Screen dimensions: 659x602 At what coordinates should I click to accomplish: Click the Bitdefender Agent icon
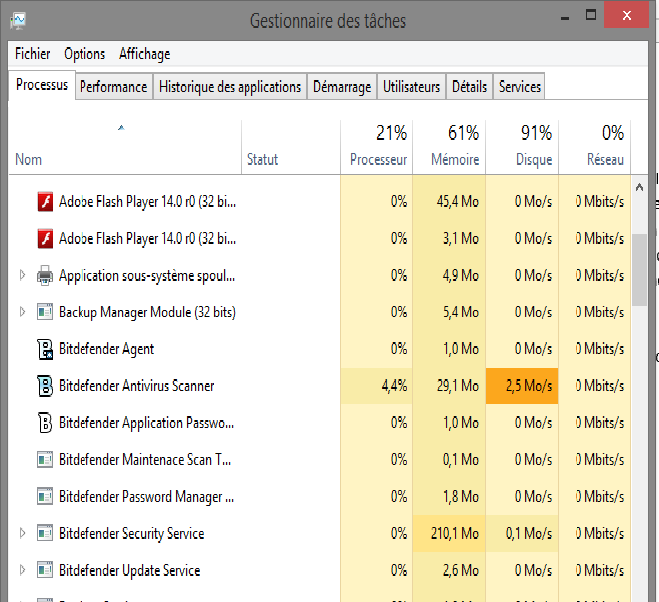(45, 349)
